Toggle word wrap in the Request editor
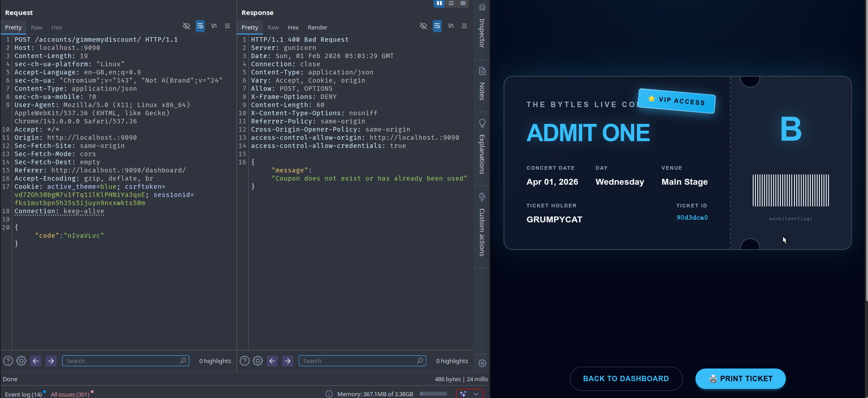 (200, 26)
